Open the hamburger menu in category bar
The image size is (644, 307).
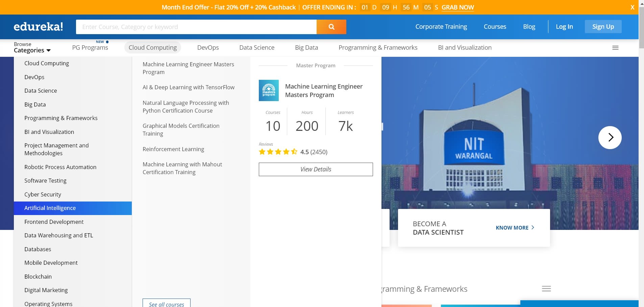tap(615, 48)
